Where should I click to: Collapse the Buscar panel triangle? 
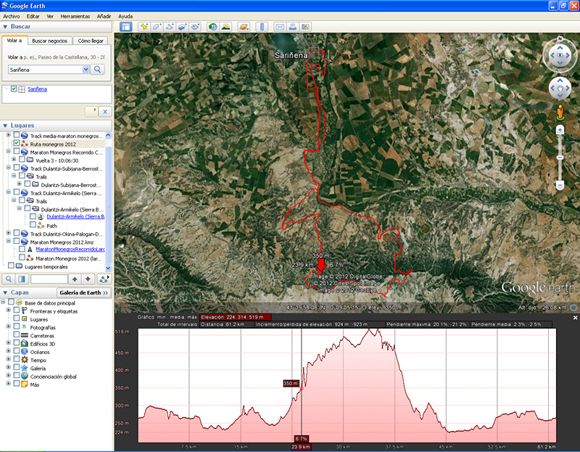point(5,27)
